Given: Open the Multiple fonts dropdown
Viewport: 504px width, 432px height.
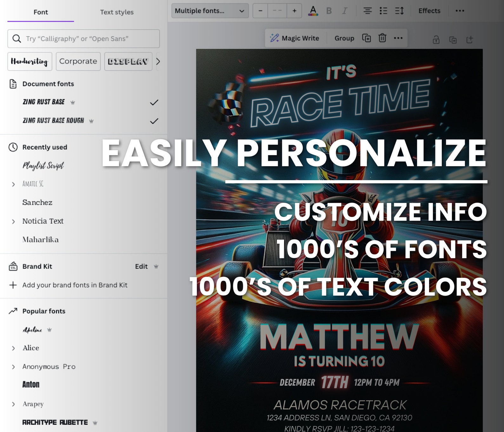Looking at the screenshot, I should (x=210, y=11).
